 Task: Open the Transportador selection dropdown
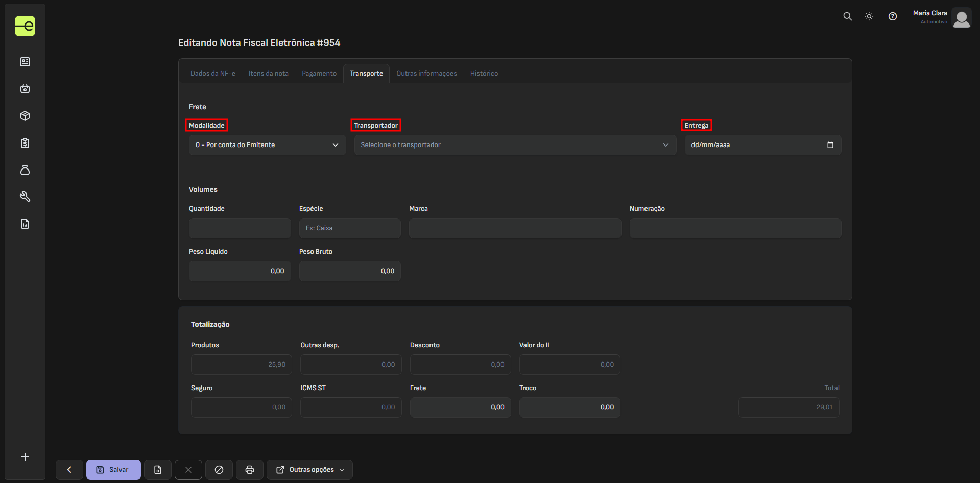tap(515, 145)
